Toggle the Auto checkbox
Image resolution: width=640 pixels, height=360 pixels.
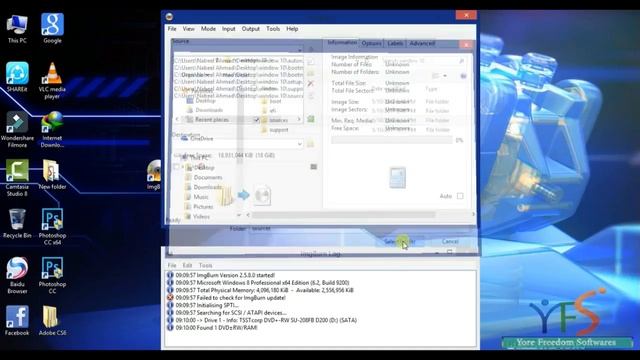click(460, 196)
